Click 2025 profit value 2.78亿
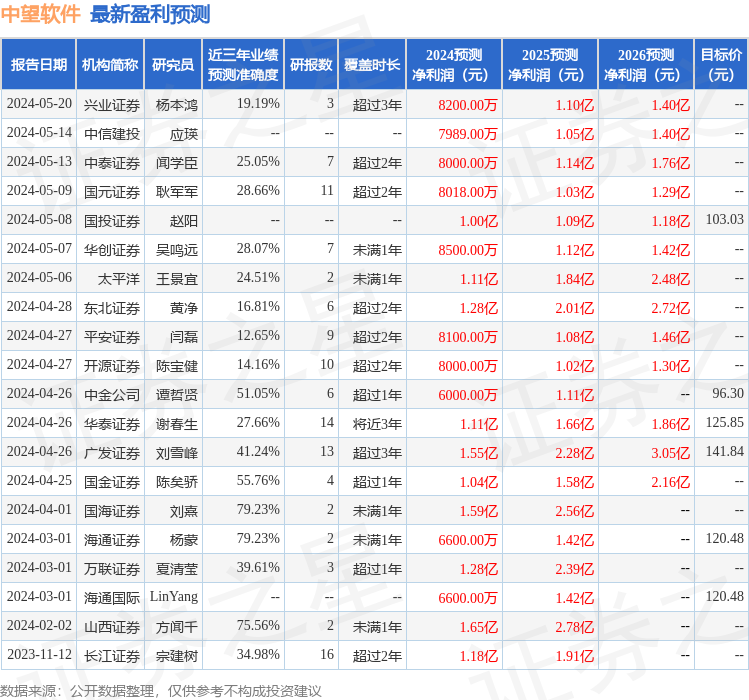This screenshot has width=749, height=700. (x=575, y=627)
